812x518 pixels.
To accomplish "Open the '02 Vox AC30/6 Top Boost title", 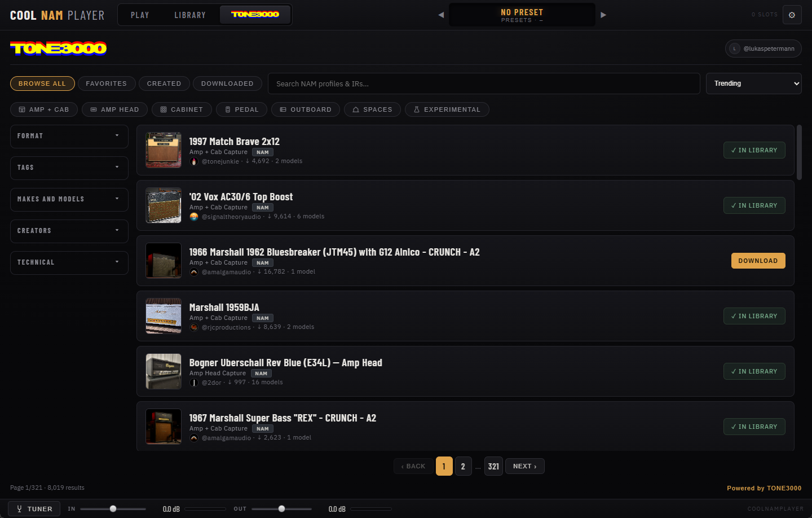I will click(241, 197).
